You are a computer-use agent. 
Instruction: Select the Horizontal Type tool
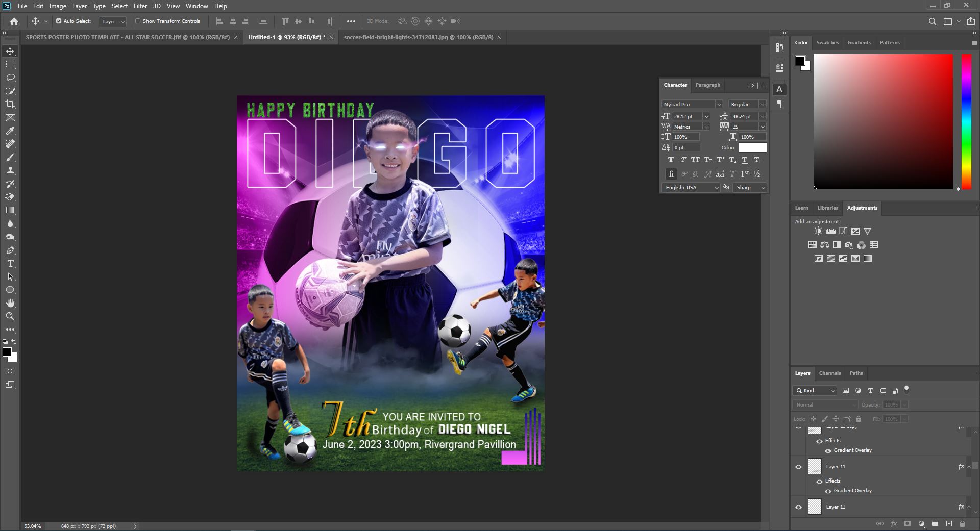tap(10, 264)
